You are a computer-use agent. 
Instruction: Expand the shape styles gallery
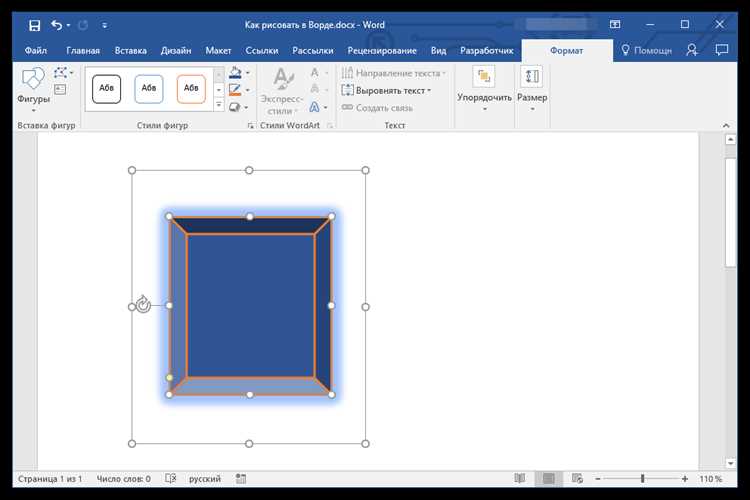pyautogui.click(x=219, y=104)
